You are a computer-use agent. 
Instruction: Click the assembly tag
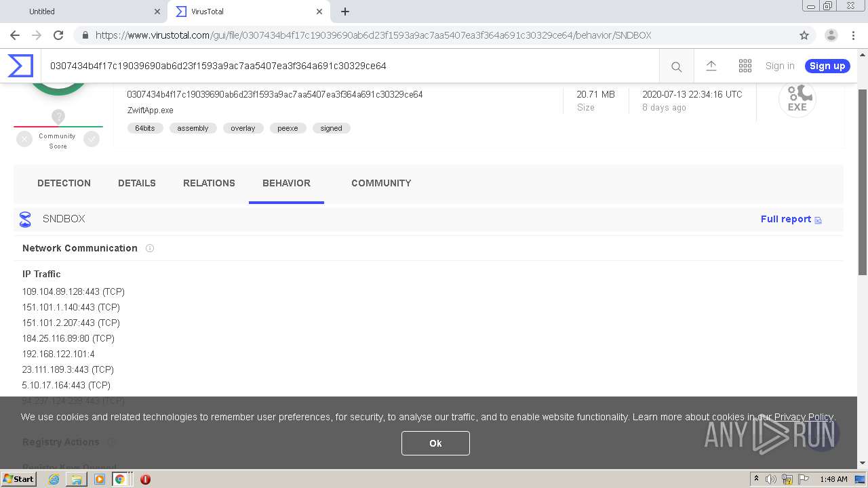click(x=193, y=128)
